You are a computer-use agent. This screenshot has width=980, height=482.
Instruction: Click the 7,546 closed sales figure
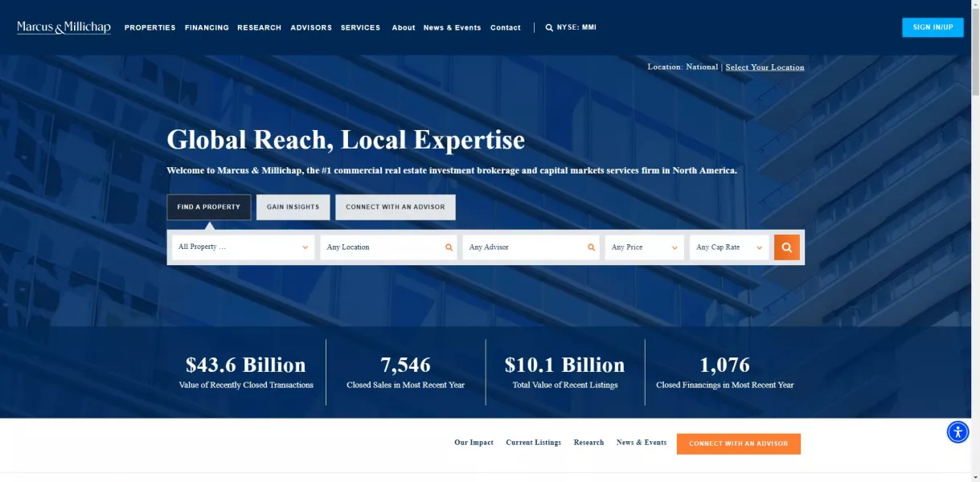click(x=405, y=366)
